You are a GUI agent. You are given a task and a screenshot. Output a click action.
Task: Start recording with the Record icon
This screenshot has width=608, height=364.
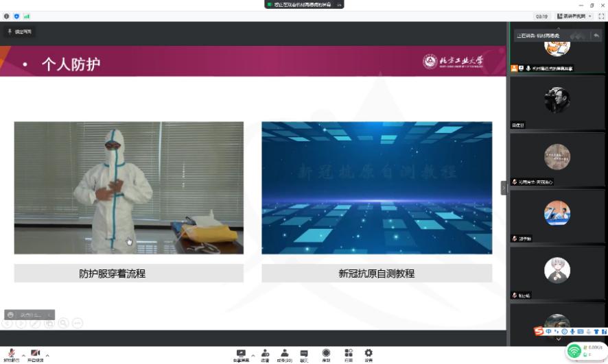tap(326, 353)
